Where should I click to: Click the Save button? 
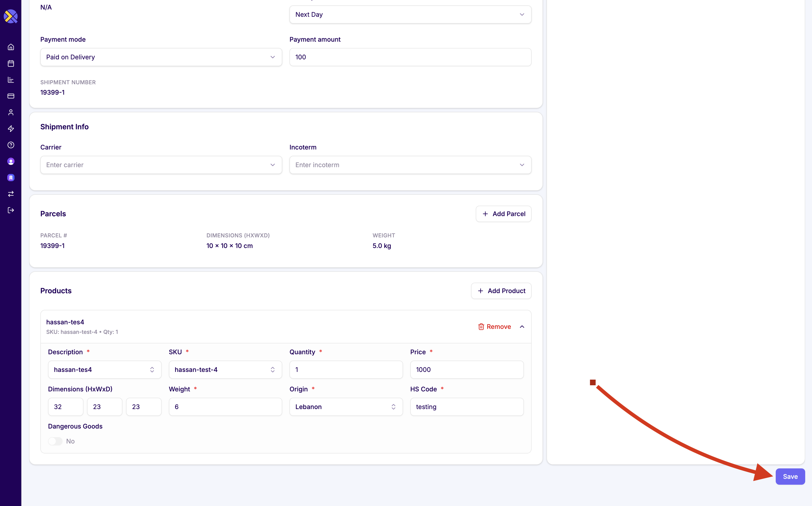(790, 477)
